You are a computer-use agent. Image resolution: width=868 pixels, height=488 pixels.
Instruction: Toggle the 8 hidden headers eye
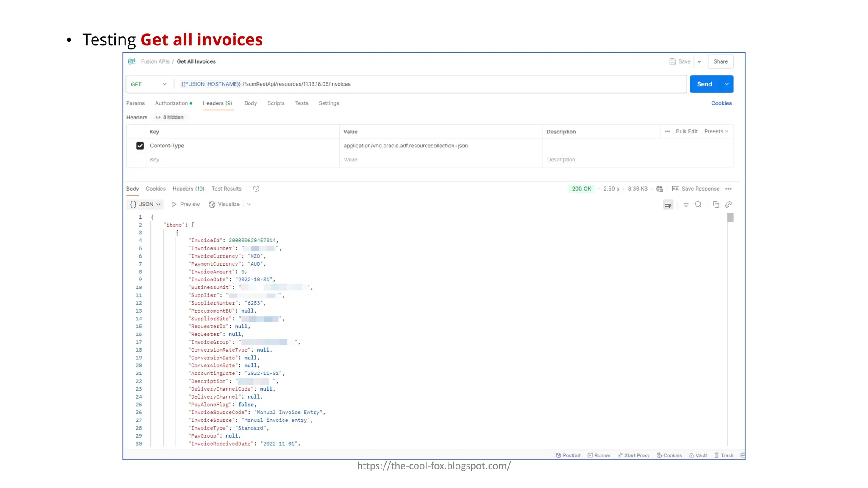pyautogui.click(x=158, y=117)
